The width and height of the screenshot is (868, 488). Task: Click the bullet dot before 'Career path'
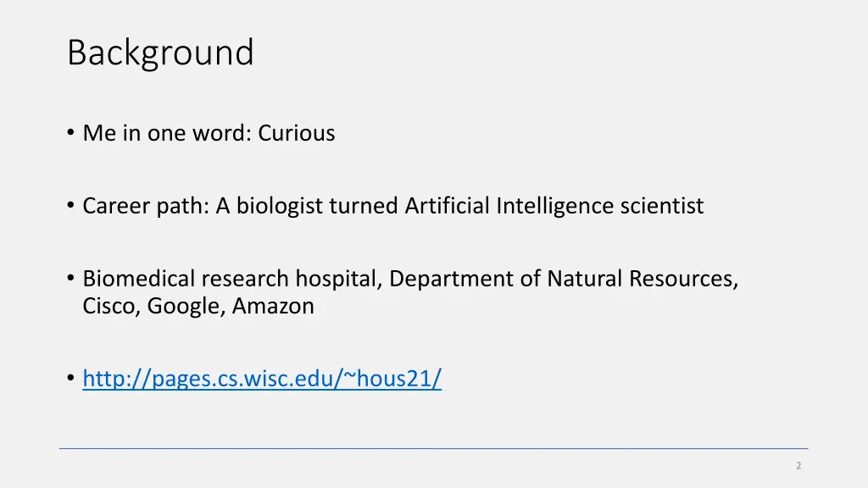[x=70, y=205]
